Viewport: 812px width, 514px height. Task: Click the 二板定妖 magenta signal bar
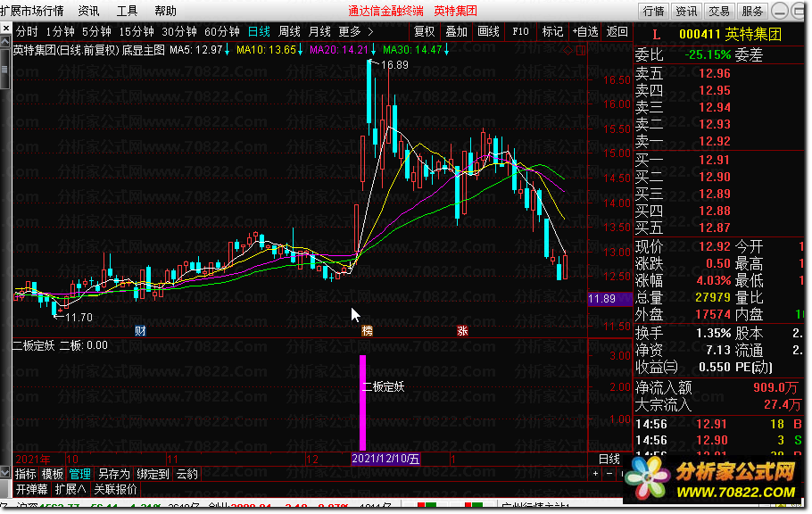pos(362,402)
